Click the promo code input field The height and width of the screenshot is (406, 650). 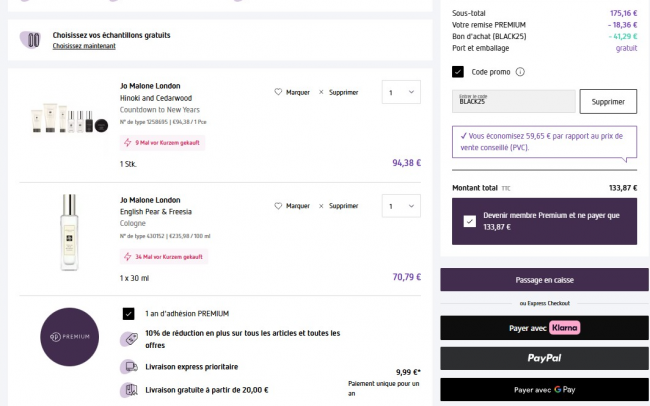coord(514,101)
